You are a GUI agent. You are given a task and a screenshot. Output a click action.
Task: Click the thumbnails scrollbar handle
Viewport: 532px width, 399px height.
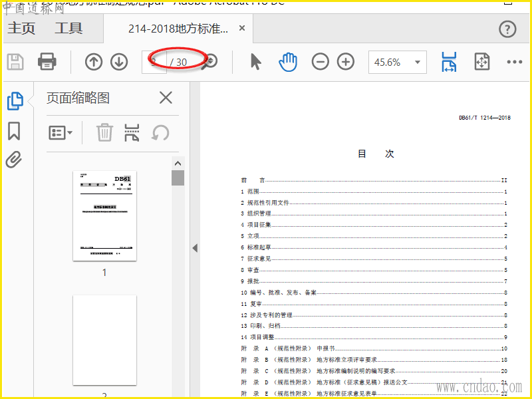[x=178, y=178]
